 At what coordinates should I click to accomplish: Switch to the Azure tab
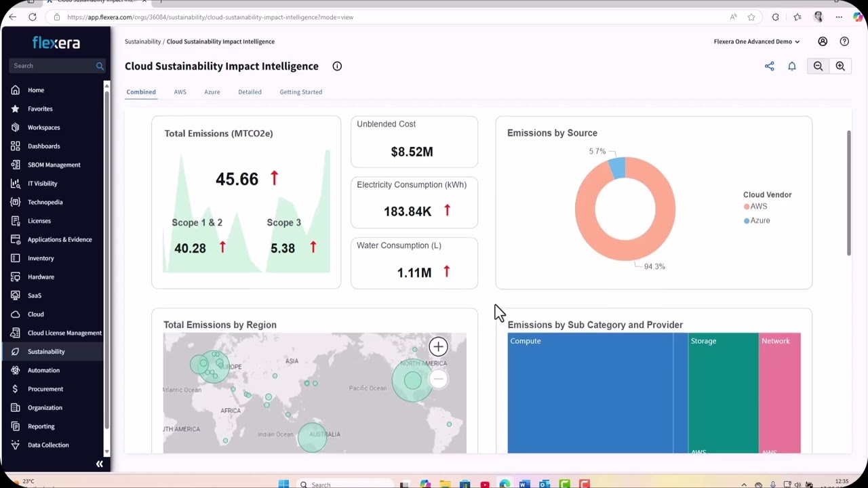(x=212, y=91)
